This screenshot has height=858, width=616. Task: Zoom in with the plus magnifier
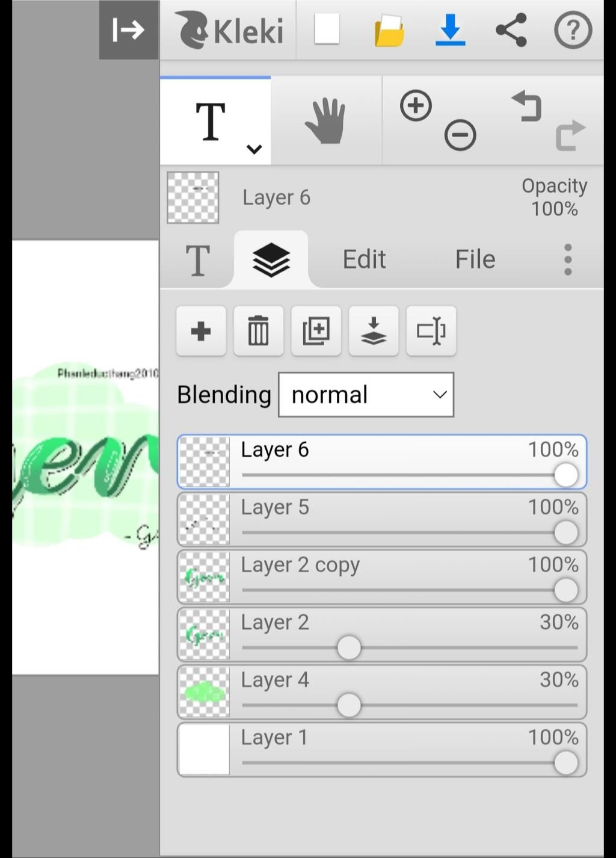(x=416, y=106)
